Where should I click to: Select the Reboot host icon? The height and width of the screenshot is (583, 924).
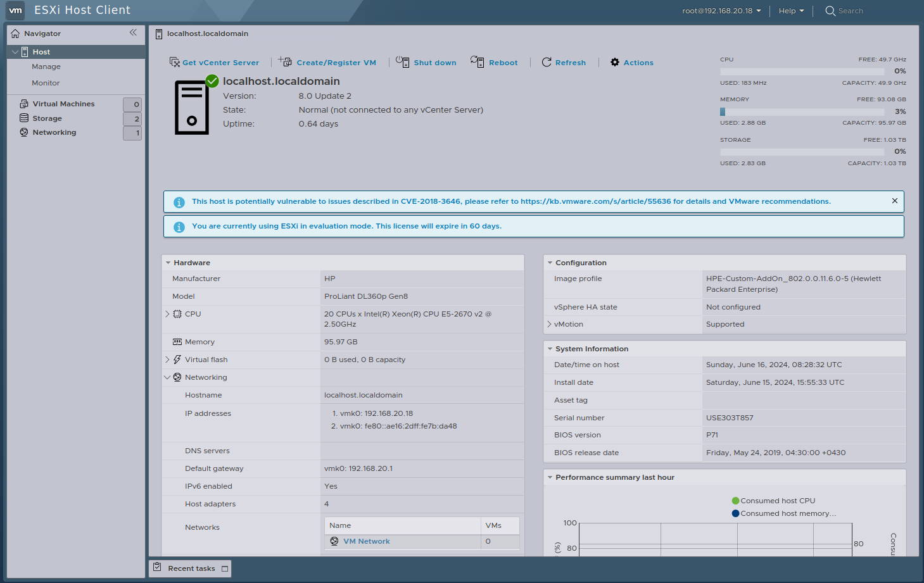[x=476, y=61]
